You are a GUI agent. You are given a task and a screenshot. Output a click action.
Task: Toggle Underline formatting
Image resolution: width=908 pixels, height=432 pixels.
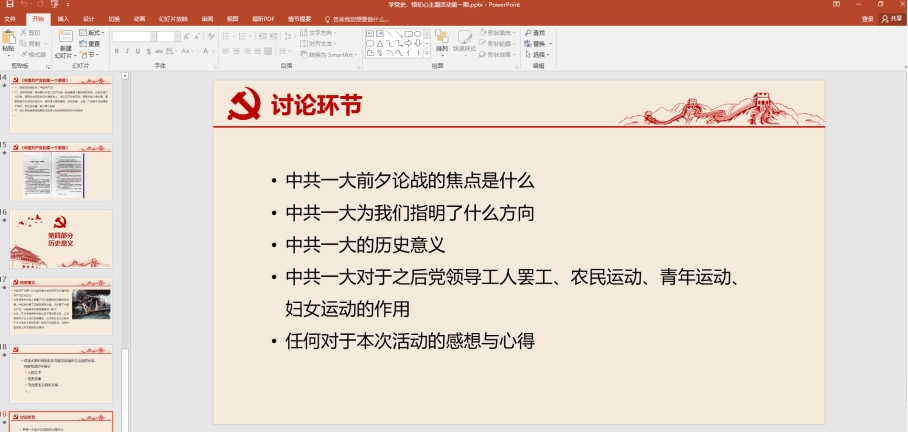point(138,51)
